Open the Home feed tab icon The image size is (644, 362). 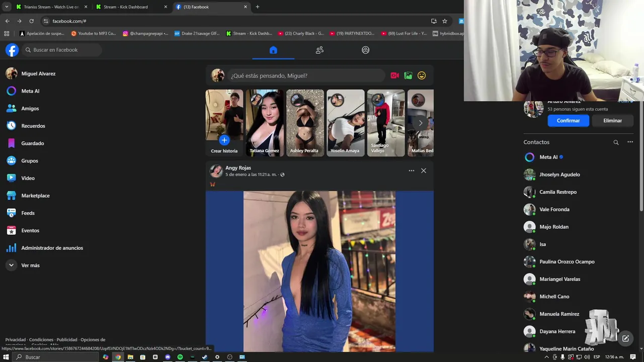point(273,50)
